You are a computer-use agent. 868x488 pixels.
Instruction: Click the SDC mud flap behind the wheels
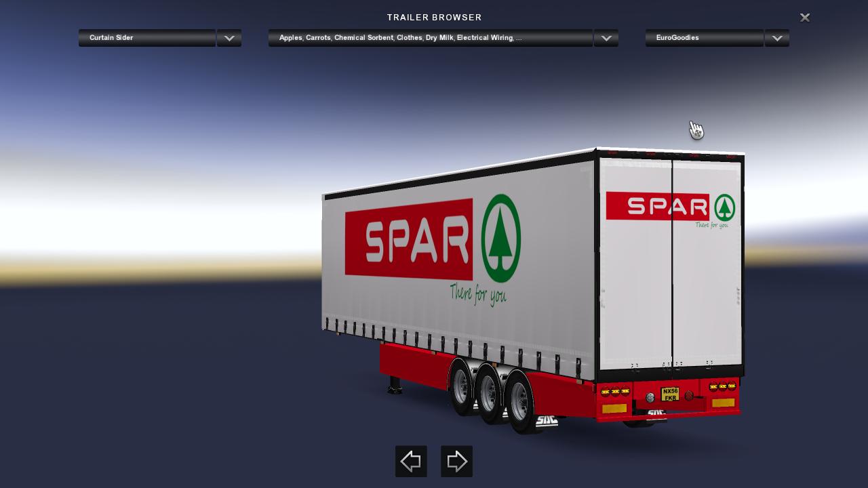pos(546,420)
